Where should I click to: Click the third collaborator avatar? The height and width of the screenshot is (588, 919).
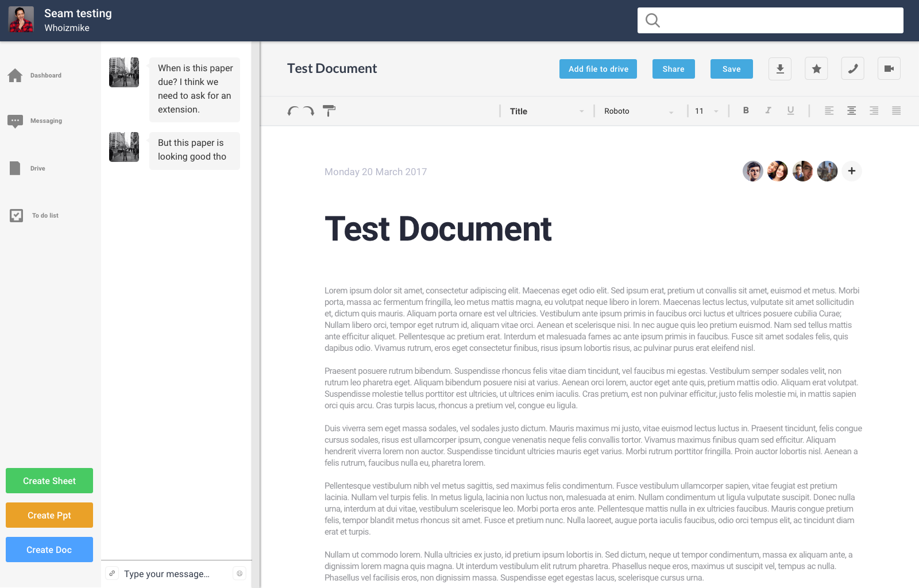tap(802, 171)
